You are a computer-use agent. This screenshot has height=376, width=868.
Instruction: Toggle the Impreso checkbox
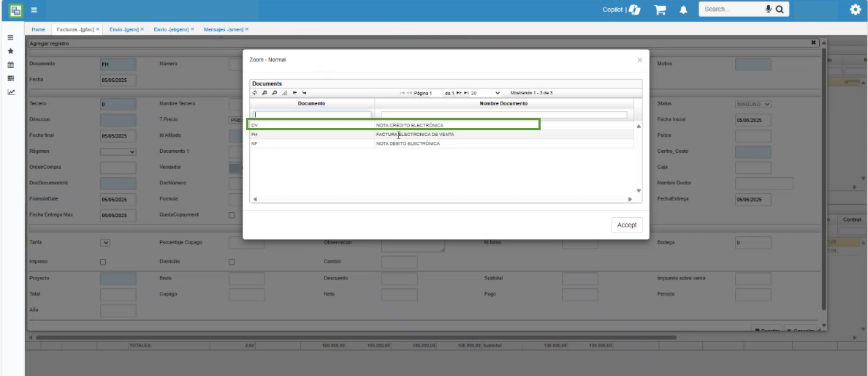pos(103,262)
